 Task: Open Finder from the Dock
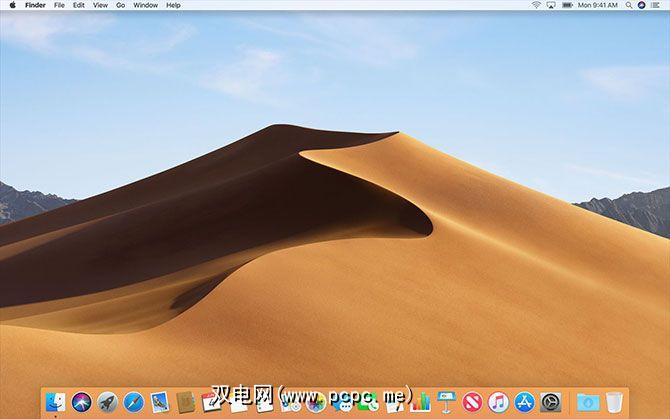click(x=56, y=402)
